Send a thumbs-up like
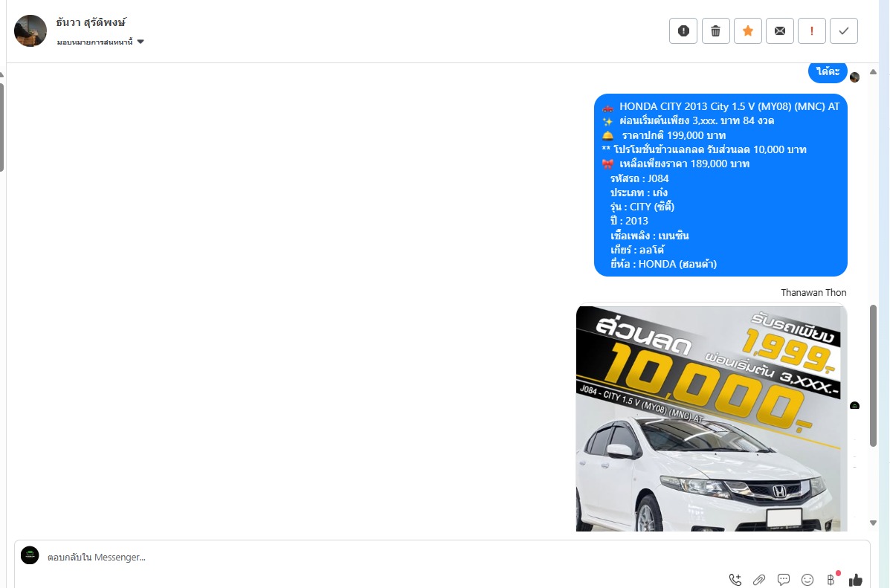Viewport: 890px width, 588px height. (855, 580)
